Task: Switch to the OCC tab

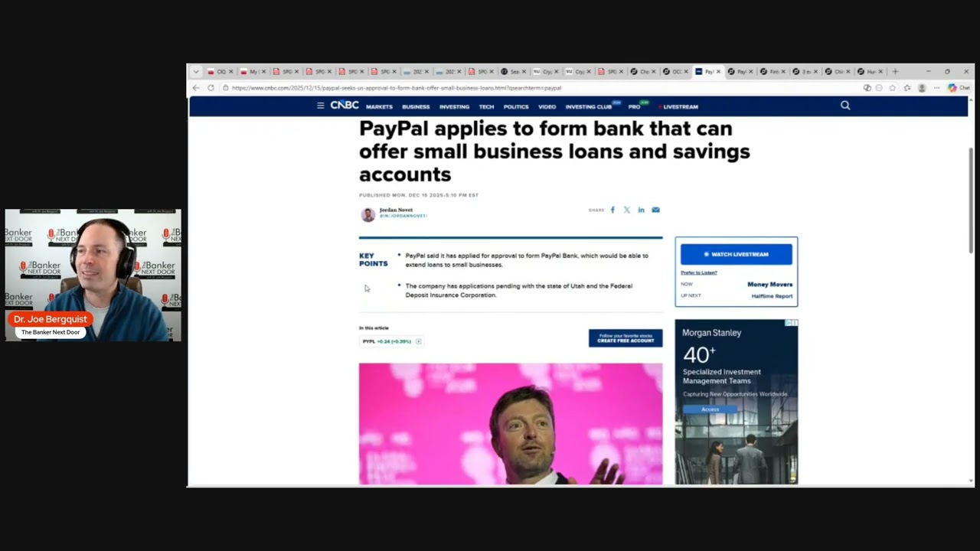Action: click(x=675, y=72)
